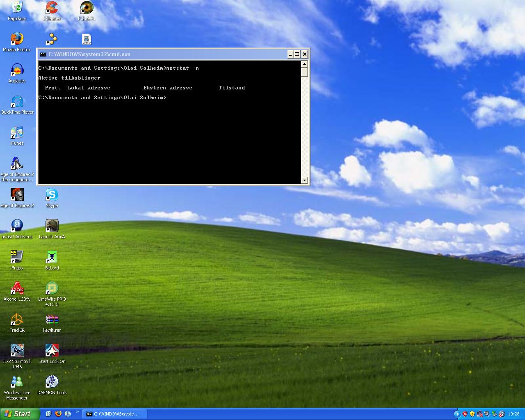This screenshot has height=420, width=525.
Task: Open the cmd.exe title bar system menu icon
Action: tap(43, 54)
